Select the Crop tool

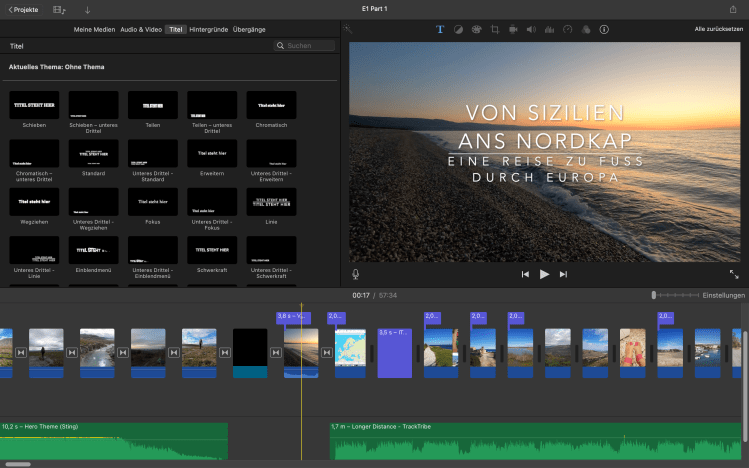[494, 30]
